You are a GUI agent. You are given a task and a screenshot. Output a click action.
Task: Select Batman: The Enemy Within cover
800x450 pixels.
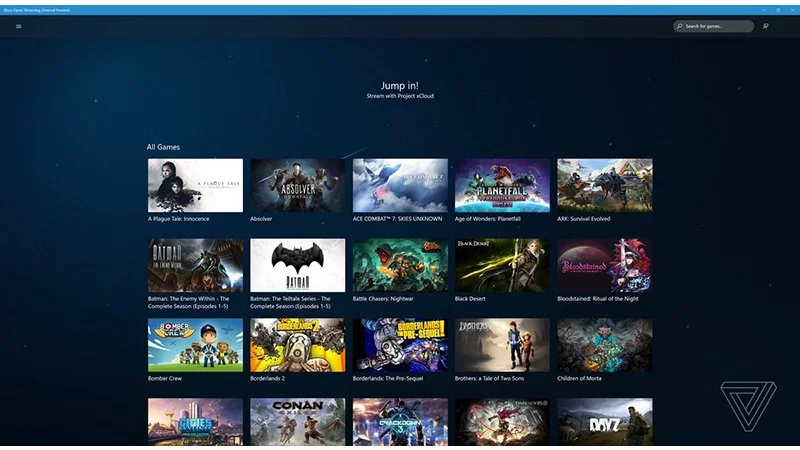click(x=195, y=265)
